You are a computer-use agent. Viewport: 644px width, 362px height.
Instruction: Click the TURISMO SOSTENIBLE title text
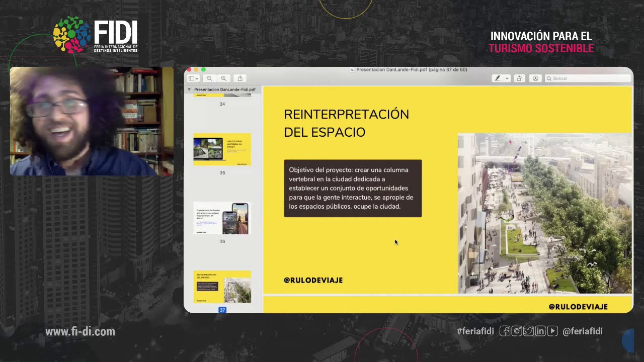pyautogui.click(x=541, y=49)
